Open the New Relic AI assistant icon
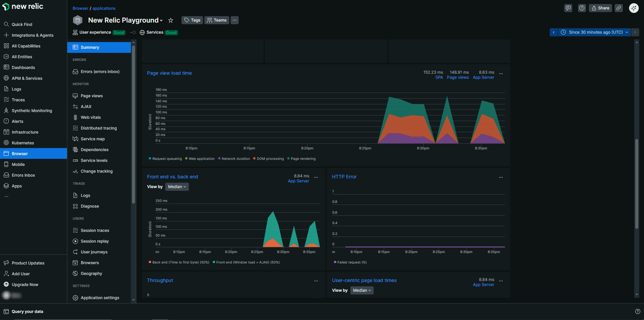 (x=634, y=8)
